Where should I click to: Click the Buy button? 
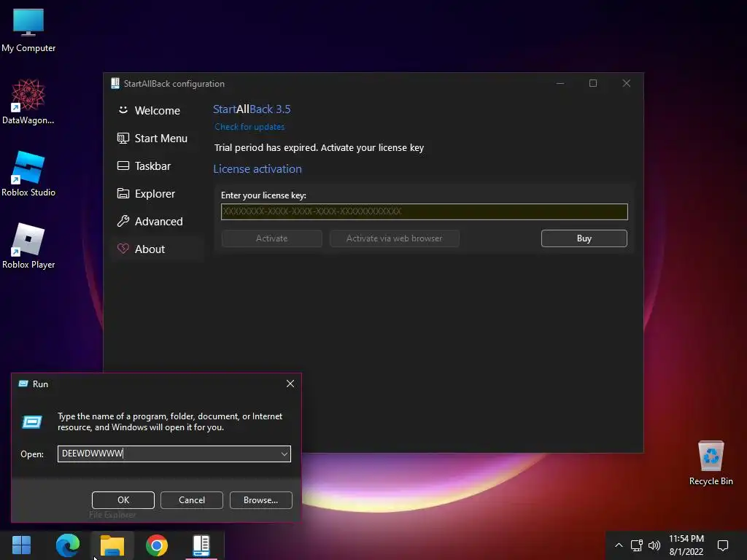tap(584, 238)
